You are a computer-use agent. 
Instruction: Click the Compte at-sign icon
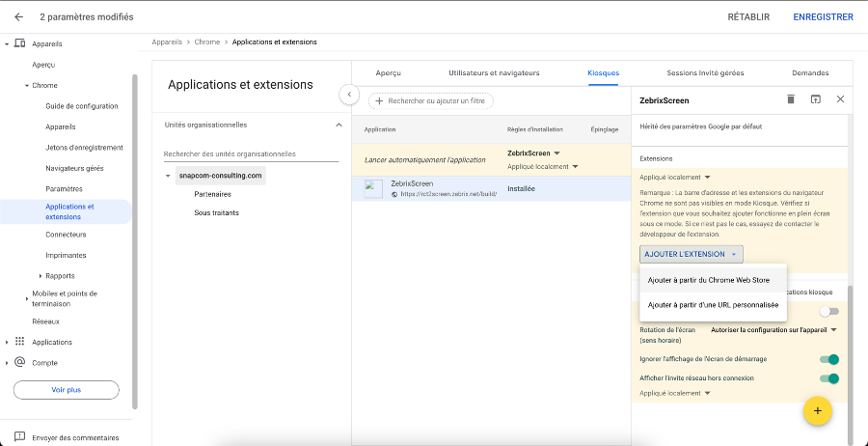(x=19, y=363)
